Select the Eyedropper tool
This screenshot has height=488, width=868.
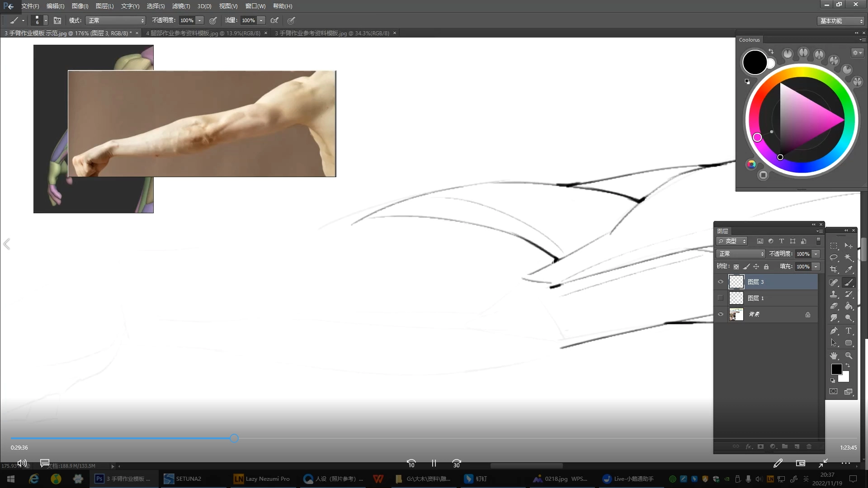tap(849, 270)
